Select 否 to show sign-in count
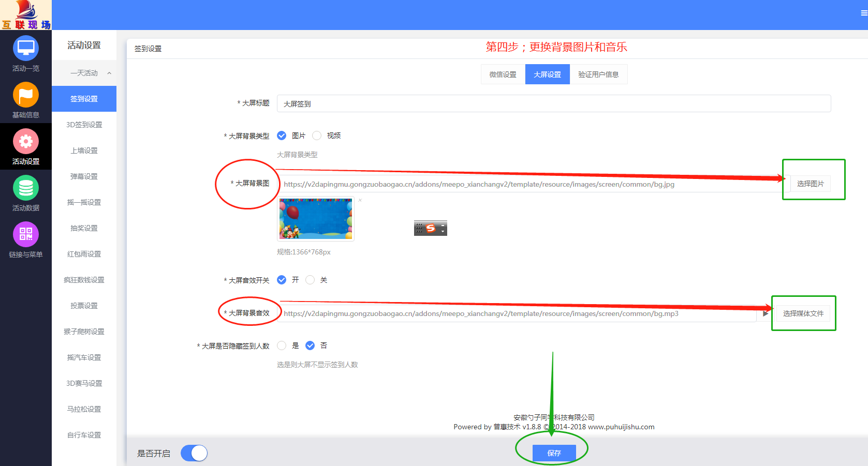 point(310,345)
